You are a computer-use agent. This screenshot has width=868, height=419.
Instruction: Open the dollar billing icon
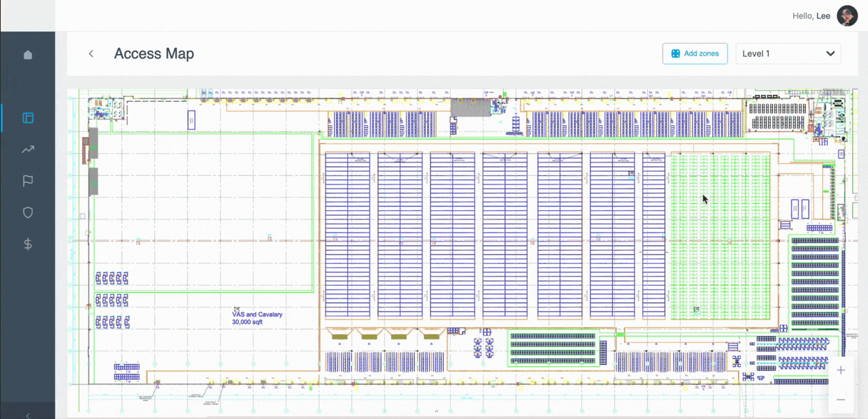coord(28,244)
